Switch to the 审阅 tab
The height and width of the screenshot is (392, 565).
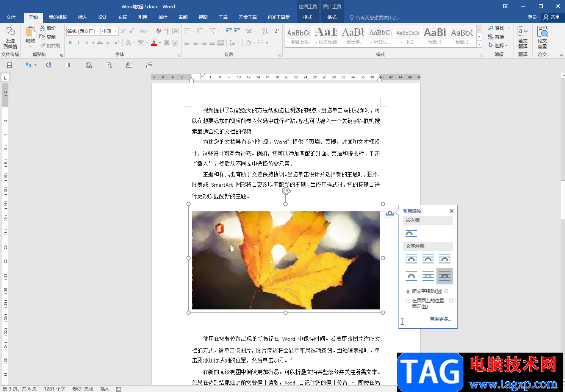pyautogui.click(x=183, y=17)
